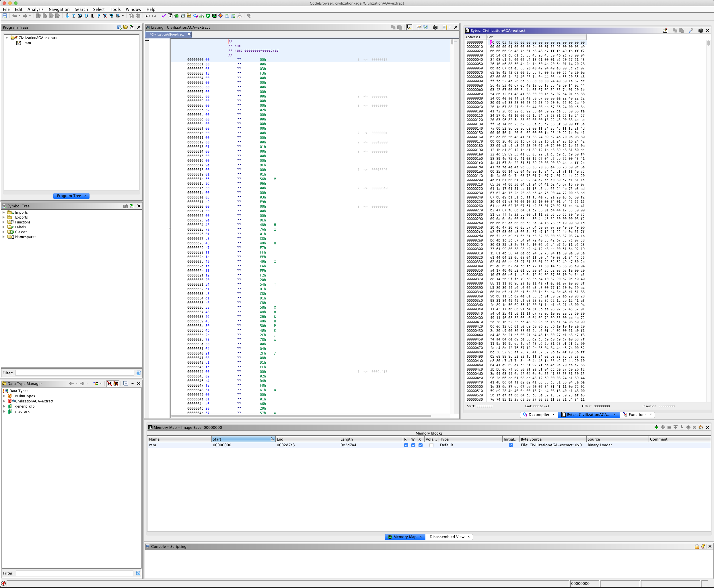The height and width of the screenshot is (588, 714).
Task: Expand the Namespaces node in Symbol Tree
Action: pos(4,237)
